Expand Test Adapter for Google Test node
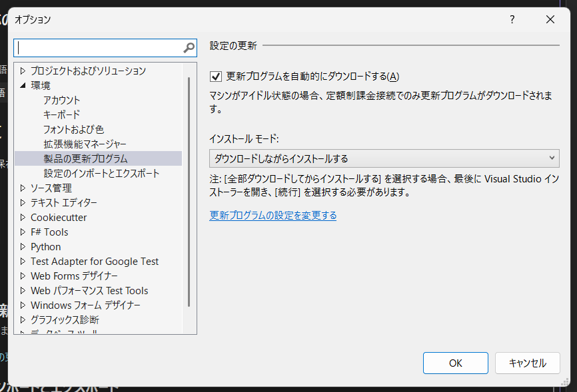The width and height of the screenshot is (577, 392). [23, 261]
